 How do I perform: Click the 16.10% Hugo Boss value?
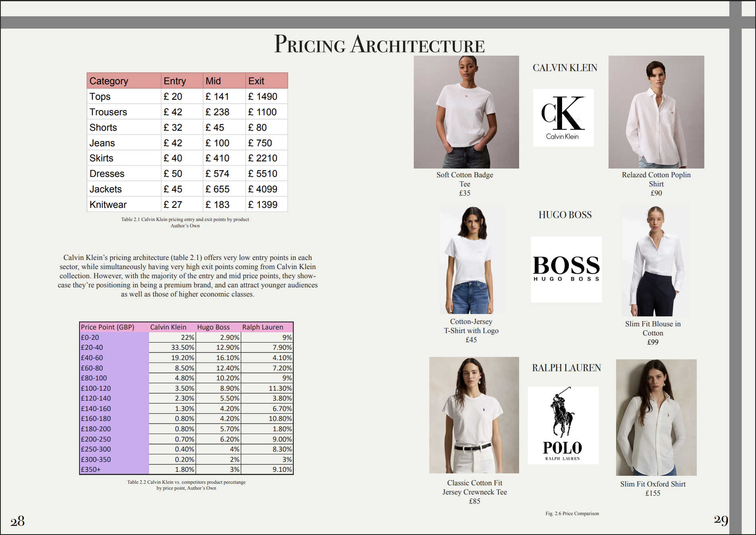point(228,358)
